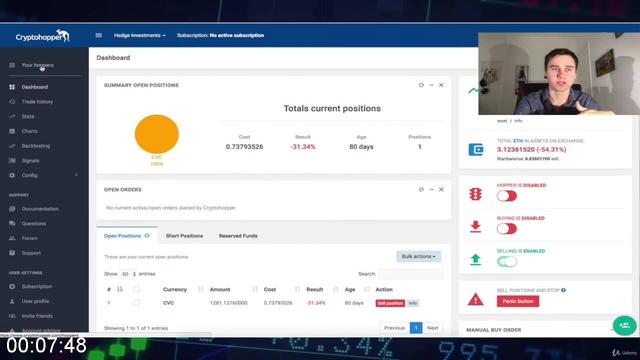Click the positions Search field
Image resolution: width=640 pixels, height=360 pixels.
411,274
